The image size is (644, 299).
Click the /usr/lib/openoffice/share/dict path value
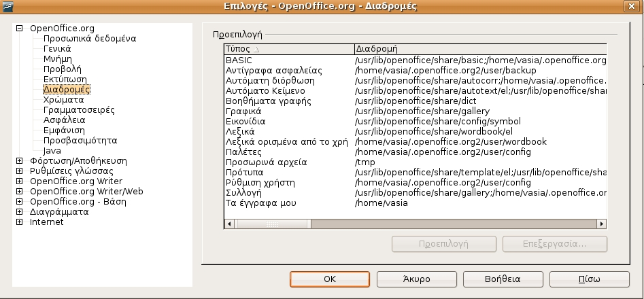[416, 101]
